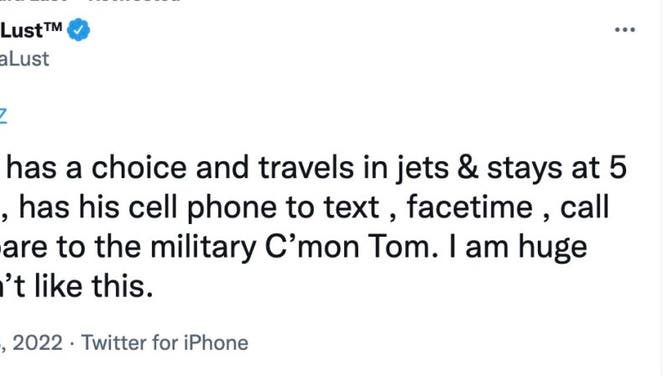Image resolution: width=668 pixels, height=376 pixels.
Task: Click the word military in the tweet
Action: (203, 247)
